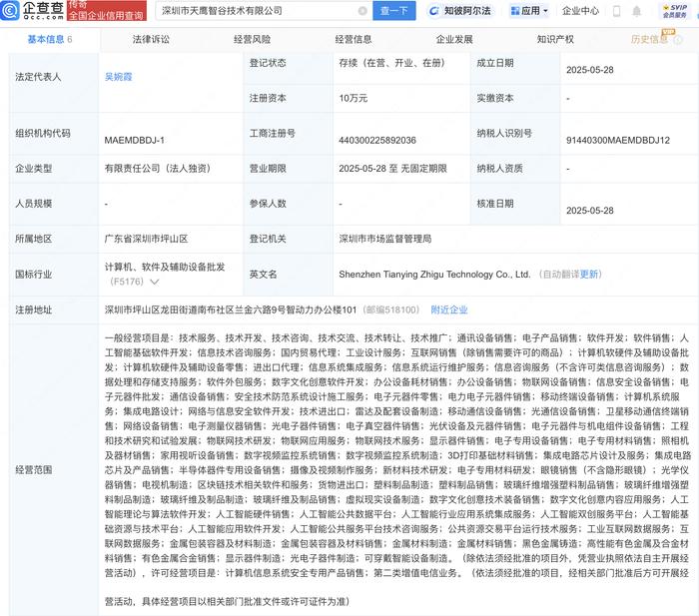This screenshot has height=616, width=699.
Task: Click the Qcc.com logo icon
Action: [10, 10]
